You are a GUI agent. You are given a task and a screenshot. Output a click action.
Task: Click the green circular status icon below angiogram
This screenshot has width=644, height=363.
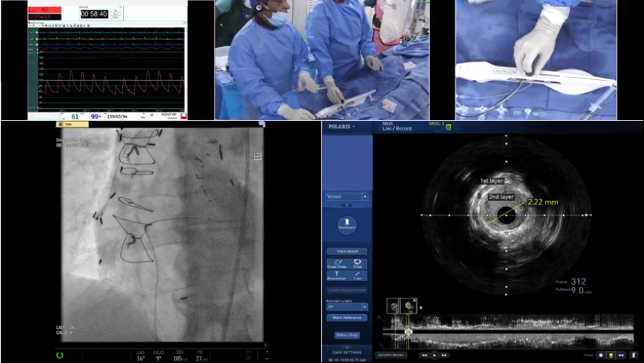pyautogui.click(x=60, y=355)
